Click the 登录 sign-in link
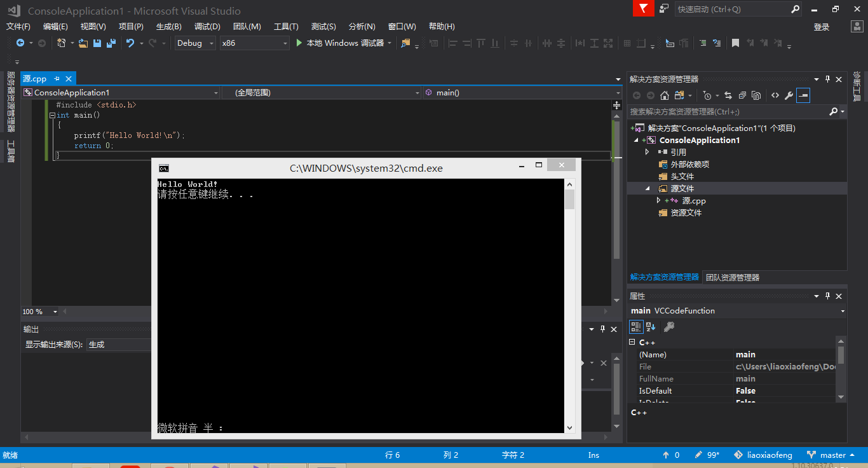 tap(822, 27)
